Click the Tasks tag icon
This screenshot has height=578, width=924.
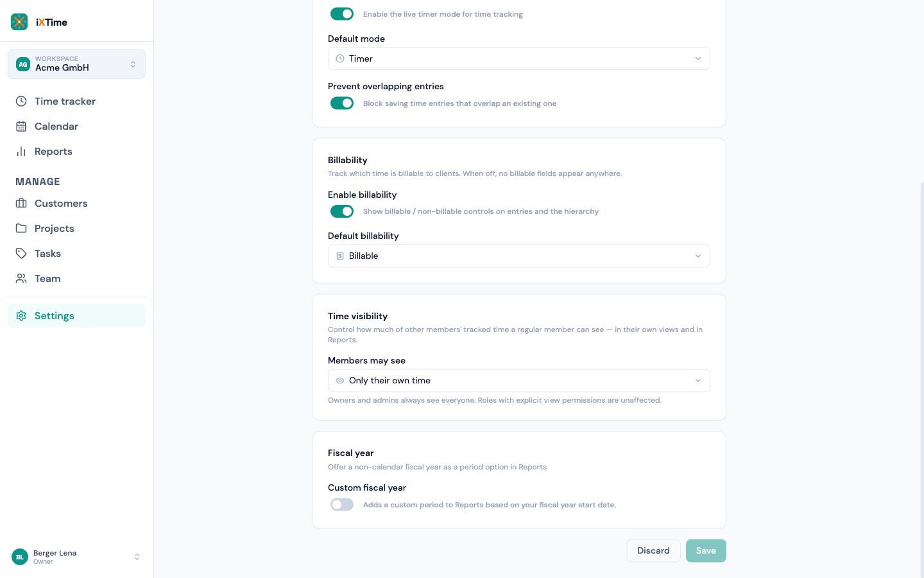tap(21, 254)
